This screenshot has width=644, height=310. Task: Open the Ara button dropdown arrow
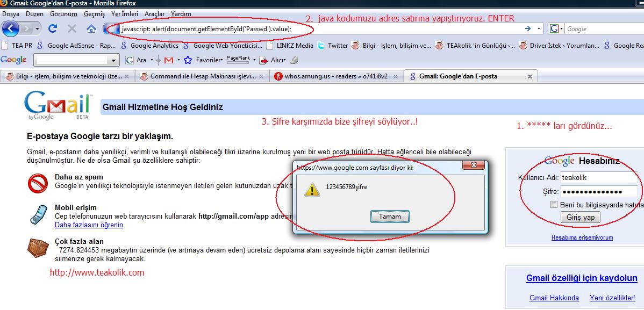(x=152, y=60)
